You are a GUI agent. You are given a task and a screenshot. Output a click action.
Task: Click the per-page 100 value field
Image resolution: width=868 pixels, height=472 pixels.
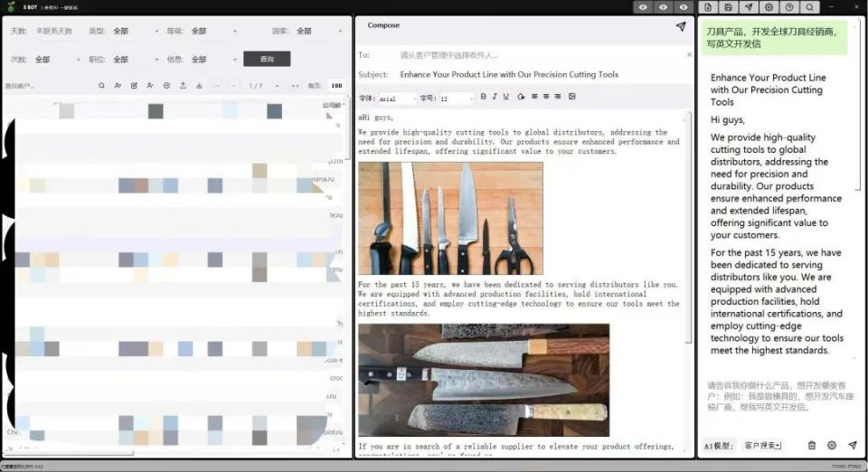click(336, 86)
